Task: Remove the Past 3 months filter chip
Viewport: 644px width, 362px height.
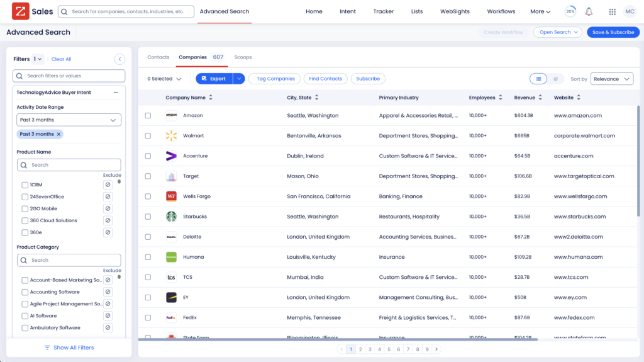Action: click(58, 134)
